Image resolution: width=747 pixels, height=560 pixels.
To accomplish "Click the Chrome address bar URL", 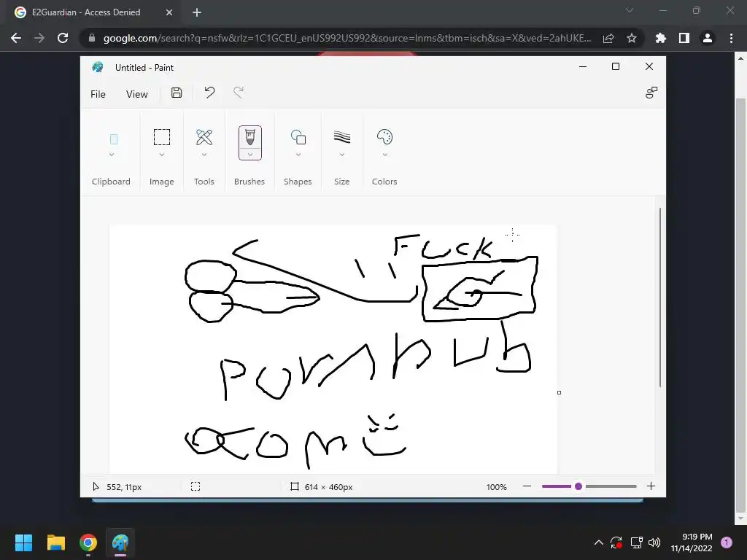I will click(x=347, y=38).
